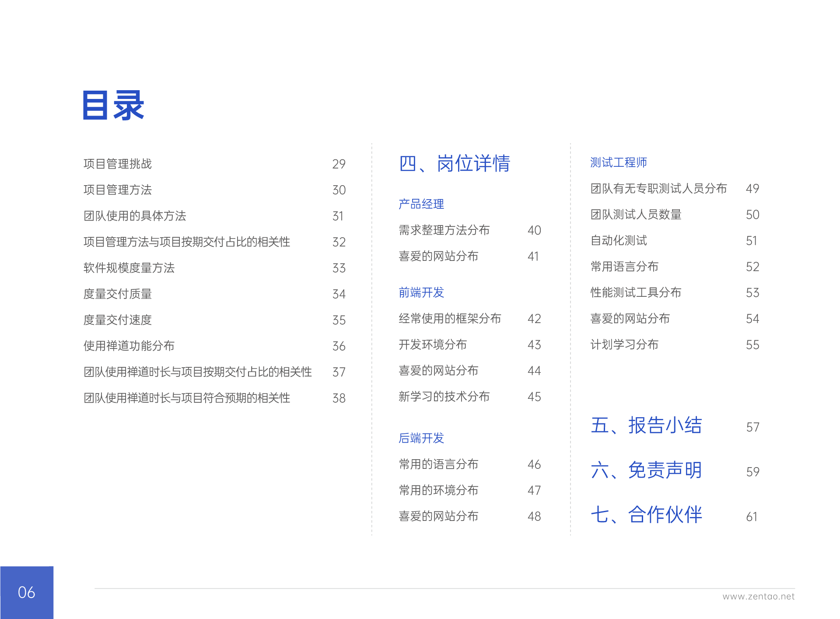Click the 七、合作伙伴 section heading
This screenshot has width=840, height=619.
coord(646,515)
